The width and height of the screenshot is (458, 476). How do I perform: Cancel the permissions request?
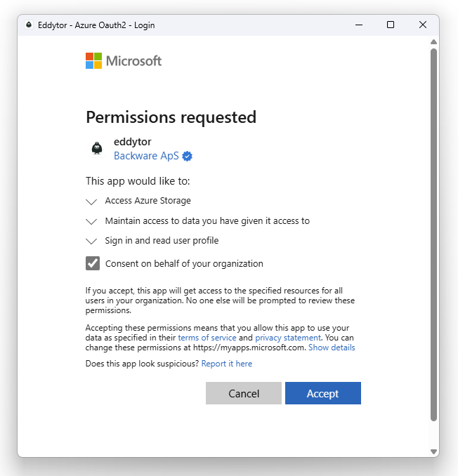pyautogui.click(x=244, y=393)
